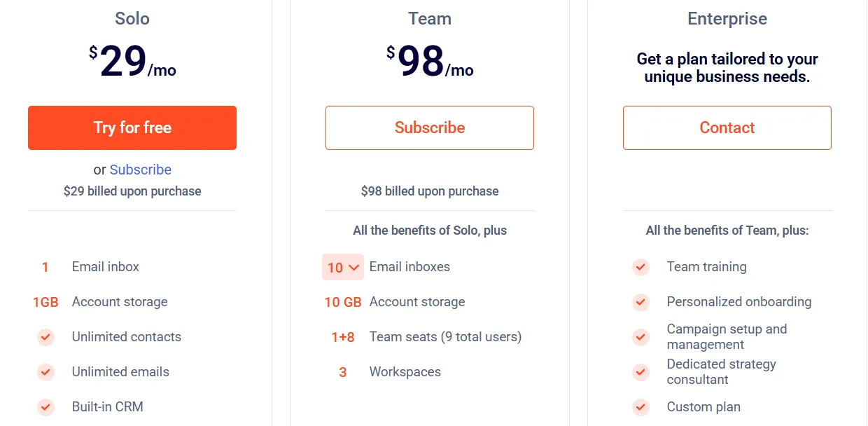Follow the blue Subscribe link under Solo
868x426 pixels.
click(x=141, y=170)
